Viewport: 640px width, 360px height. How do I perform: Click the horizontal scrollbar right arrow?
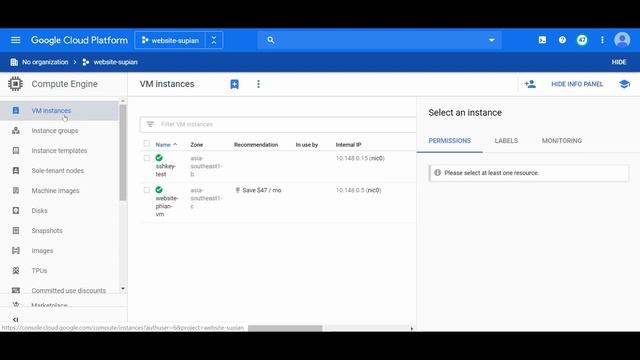(x=411, y=328)
